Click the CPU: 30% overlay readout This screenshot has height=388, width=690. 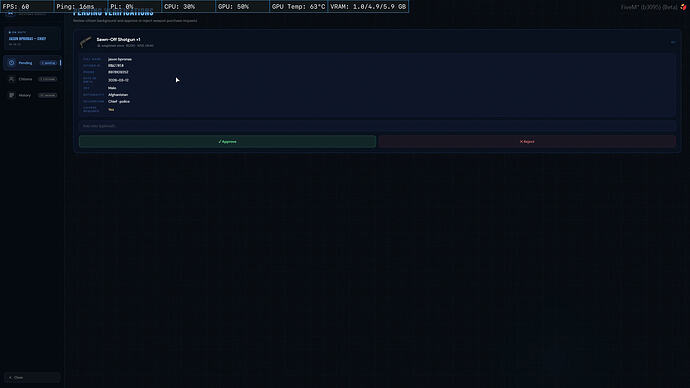pyautogui.click(x=188, y=7)
